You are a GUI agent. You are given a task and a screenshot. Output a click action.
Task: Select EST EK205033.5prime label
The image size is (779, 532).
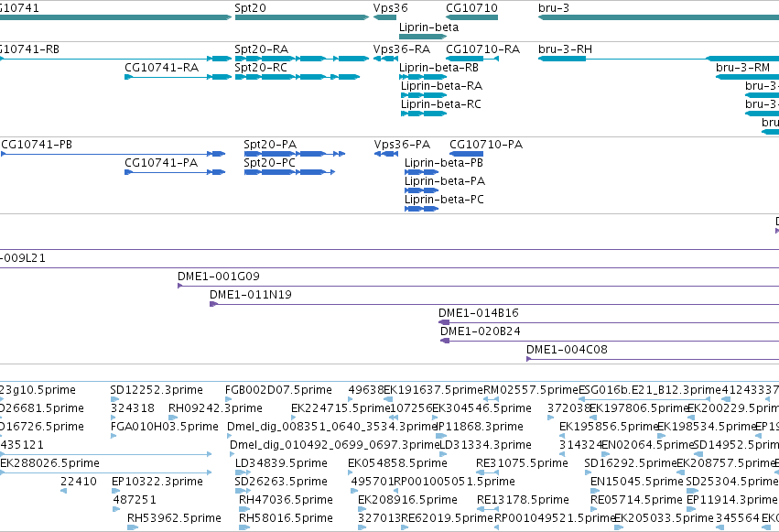[664, 518]
